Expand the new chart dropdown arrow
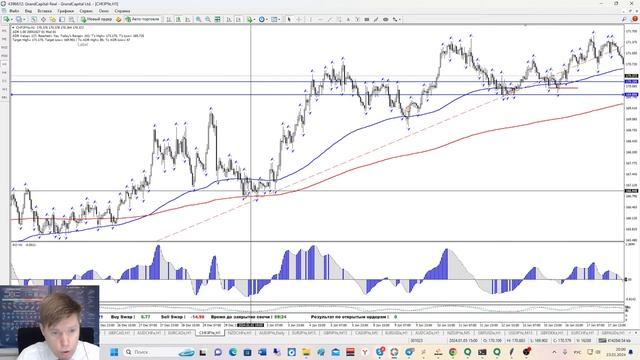This screenshot has height=360, width=640. [x=12, y=19]
